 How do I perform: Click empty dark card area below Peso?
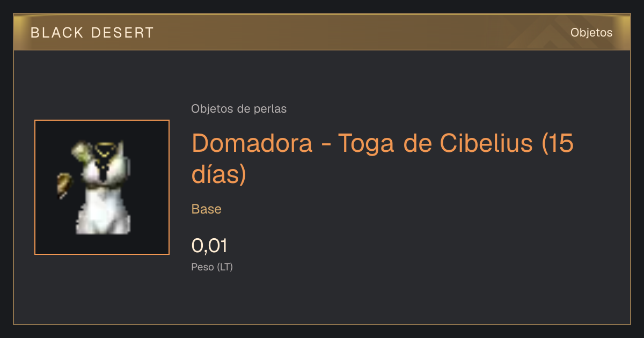coord(376,300)
